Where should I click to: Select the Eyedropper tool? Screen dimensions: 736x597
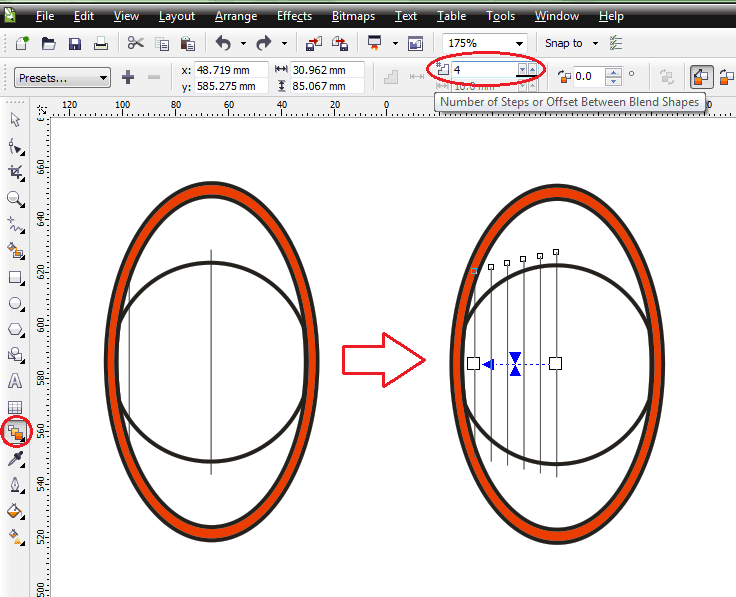[x=16, y=459]
